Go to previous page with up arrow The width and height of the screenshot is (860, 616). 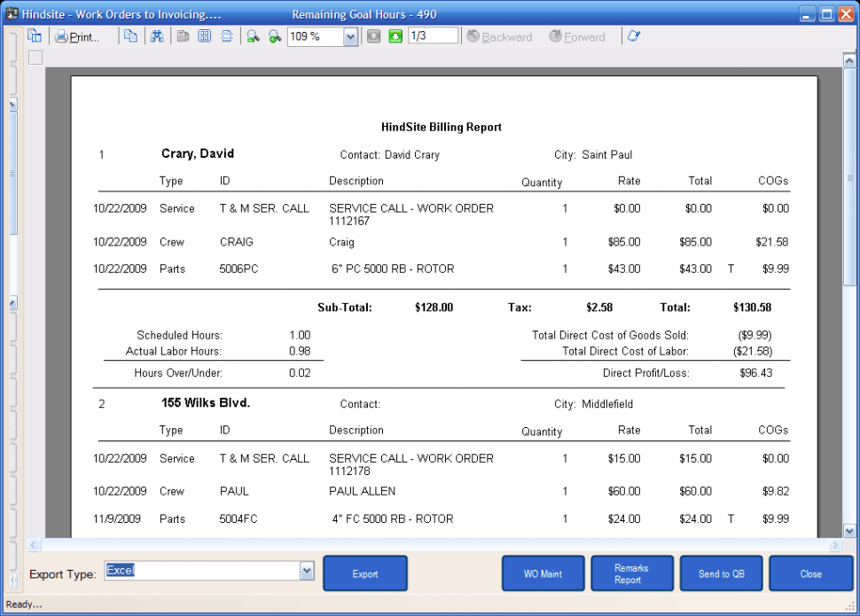click(x=373, y=36)
